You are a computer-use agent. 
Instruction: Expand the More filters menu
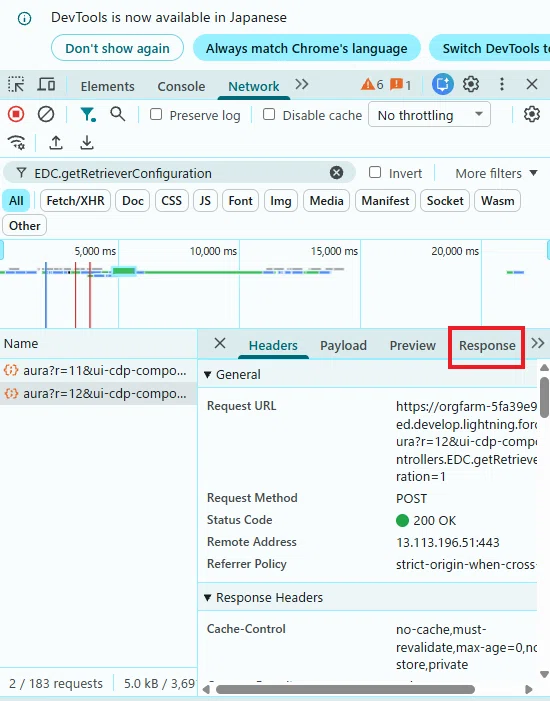click(x=496, y=173)
